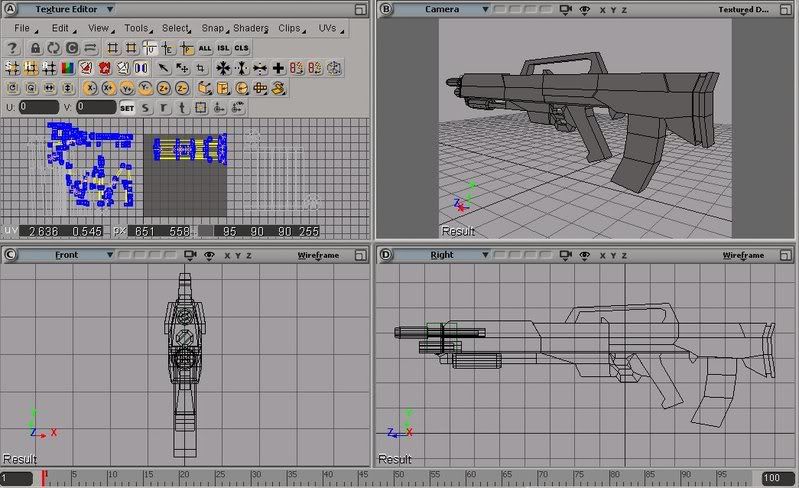Click the t translate mode button
The height and width of the screenshot is (488, 799).
pos(182,108)
